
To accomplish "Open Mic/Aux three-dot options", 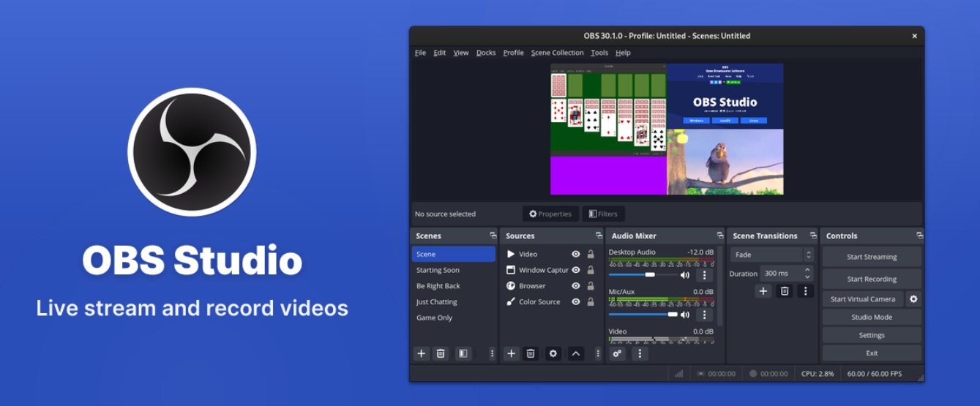I will 704,315.
